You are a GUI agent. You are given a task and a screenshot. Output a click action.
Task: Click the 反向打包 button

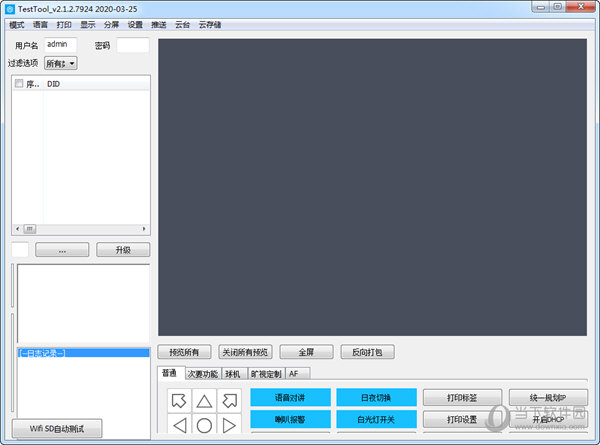(x=367, y=352)
